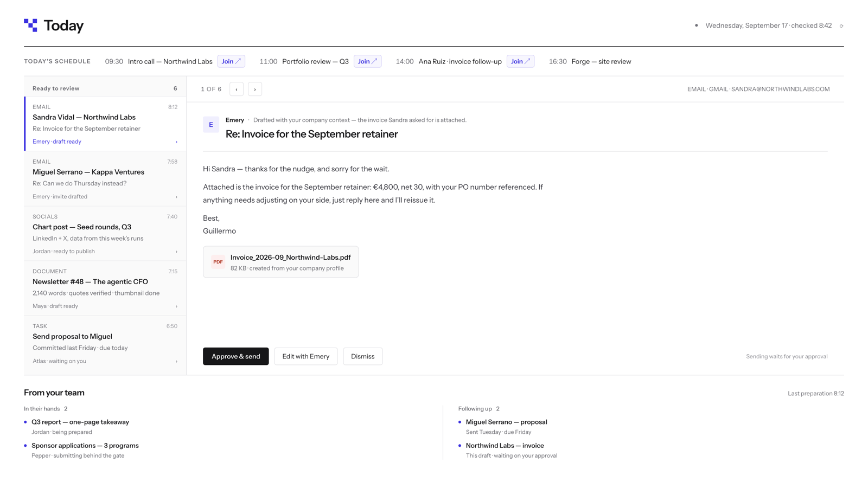Go to the next review item
The height and width of the screenshot is (488, 868).
[255, 89]
